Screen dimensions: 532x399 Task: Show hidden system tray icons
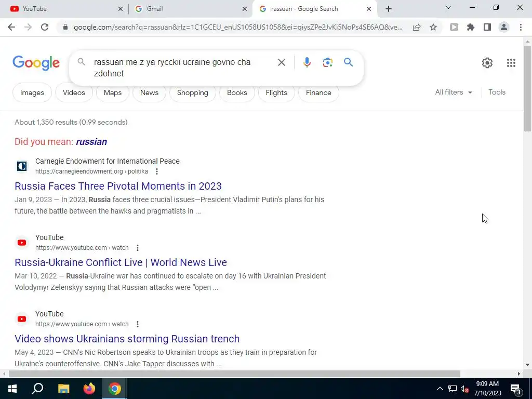pyautogui.click(x=440, y=389)
